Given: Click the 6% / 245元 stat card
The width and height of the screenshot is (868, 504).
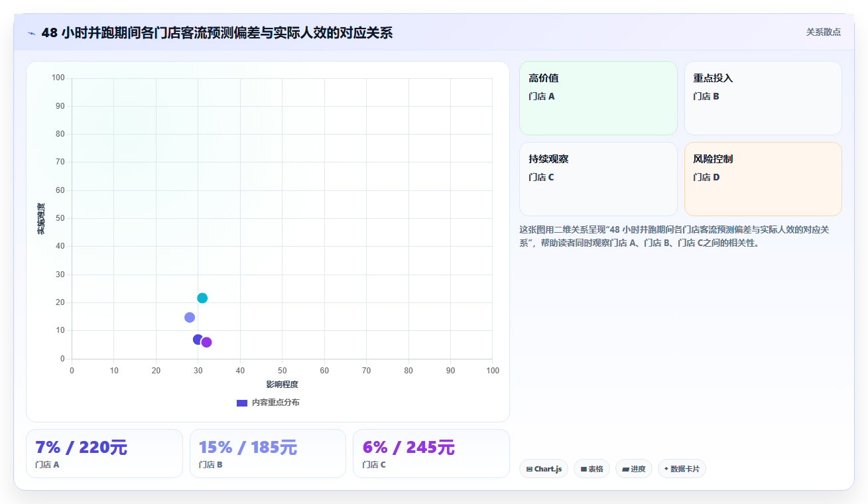Looking at the screenshot, I should [431, 454].
